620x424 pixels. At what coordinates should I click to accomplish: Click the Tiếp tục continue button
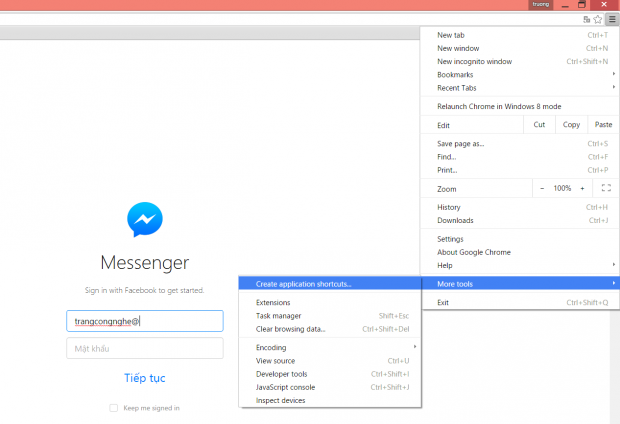(x=145, y=378)
